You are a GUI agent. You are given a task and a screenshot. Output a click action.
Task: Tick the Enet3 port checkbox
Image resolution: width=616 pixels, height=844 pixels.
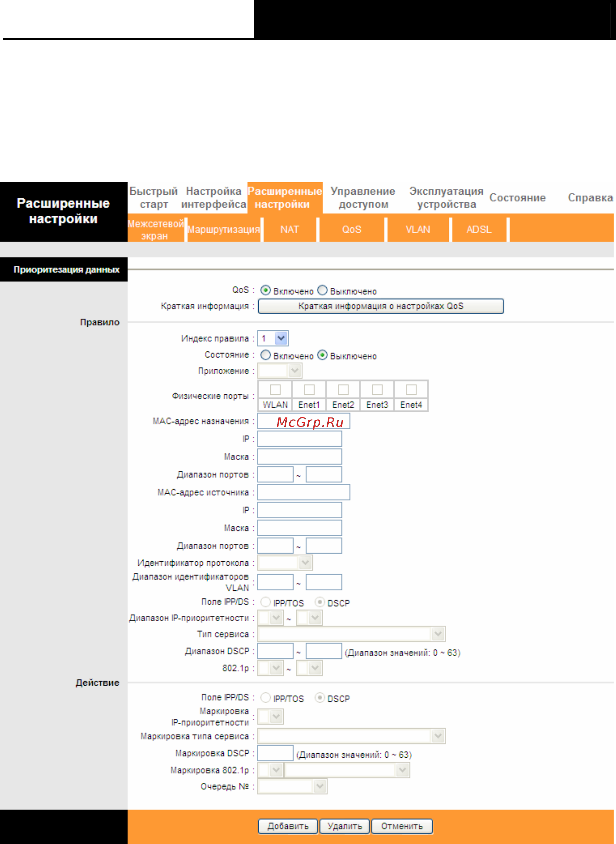coord(377,390)
